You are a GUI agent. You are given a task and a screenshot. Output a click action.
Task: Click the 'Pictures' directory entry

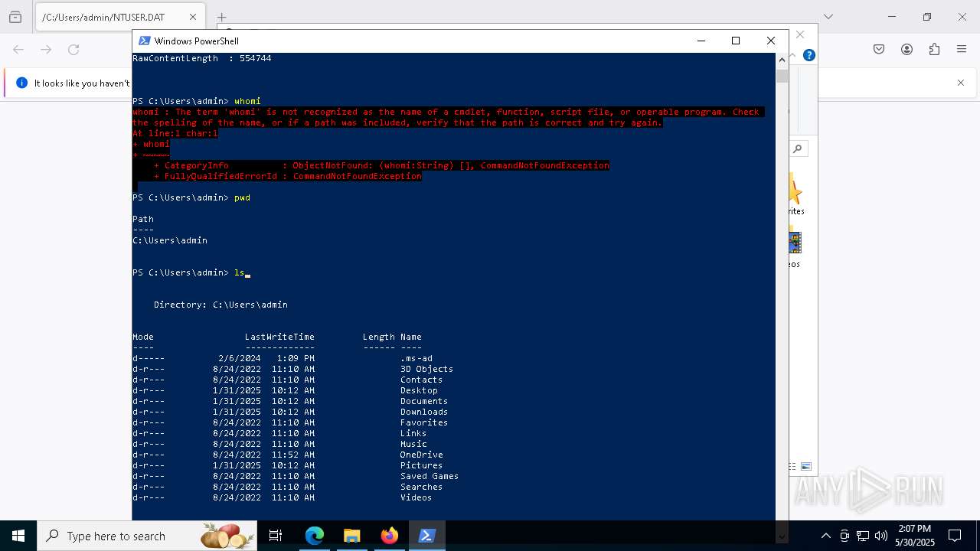(x=421, y=465)
